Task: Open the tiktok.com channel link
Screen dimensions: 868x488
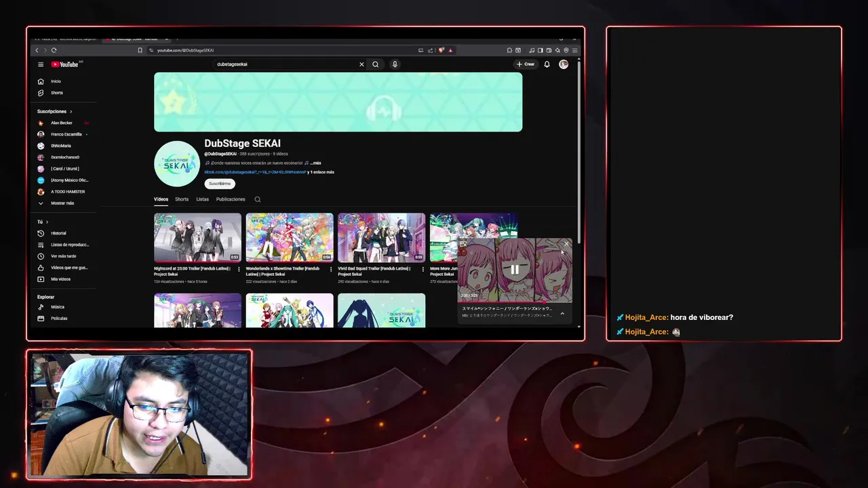Action: point(255,172)
